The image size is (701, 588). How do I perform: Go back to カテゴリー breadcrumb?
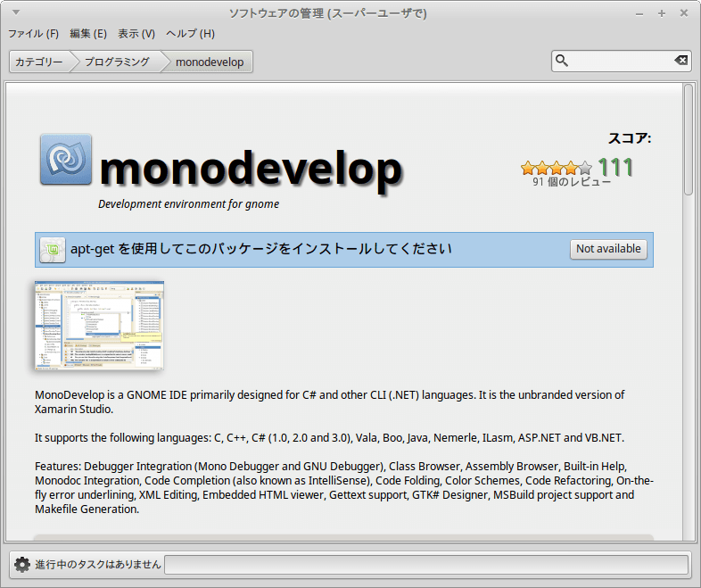point(39,62)
